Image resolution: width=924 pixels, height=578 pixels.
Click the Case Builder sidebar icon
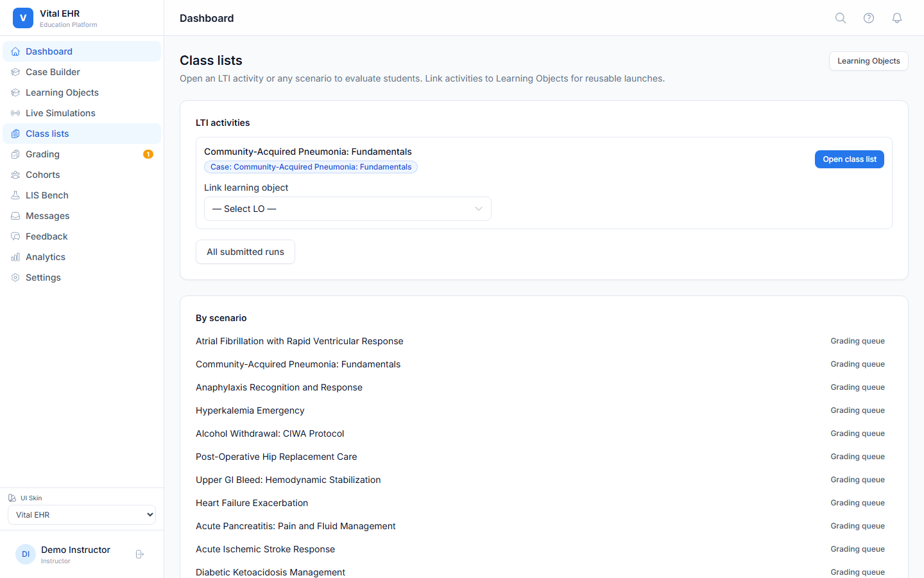pyautogui.click(x=15, y=72)
